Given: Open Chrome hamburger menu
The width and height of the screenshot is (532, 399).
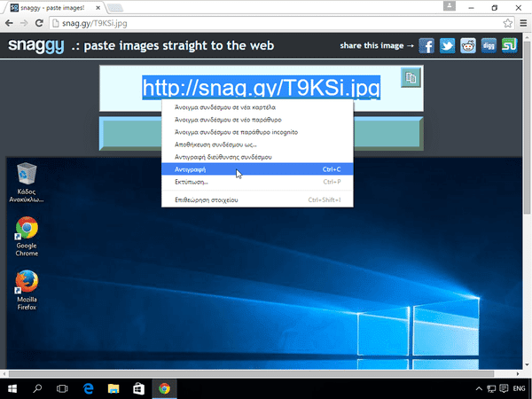Looking at the screenshot, I should click(523, 23).
